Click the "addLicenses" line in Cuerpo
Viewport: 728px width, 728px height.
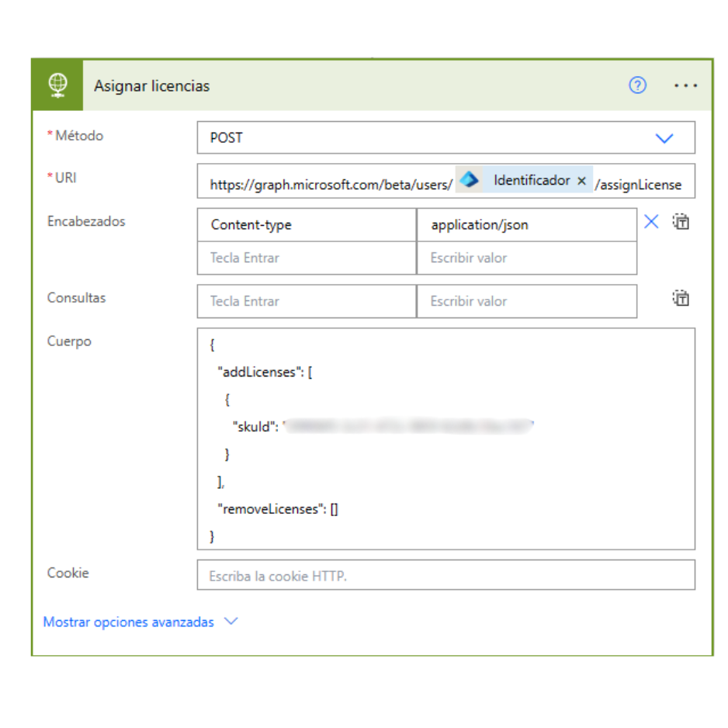coord(265,373)
